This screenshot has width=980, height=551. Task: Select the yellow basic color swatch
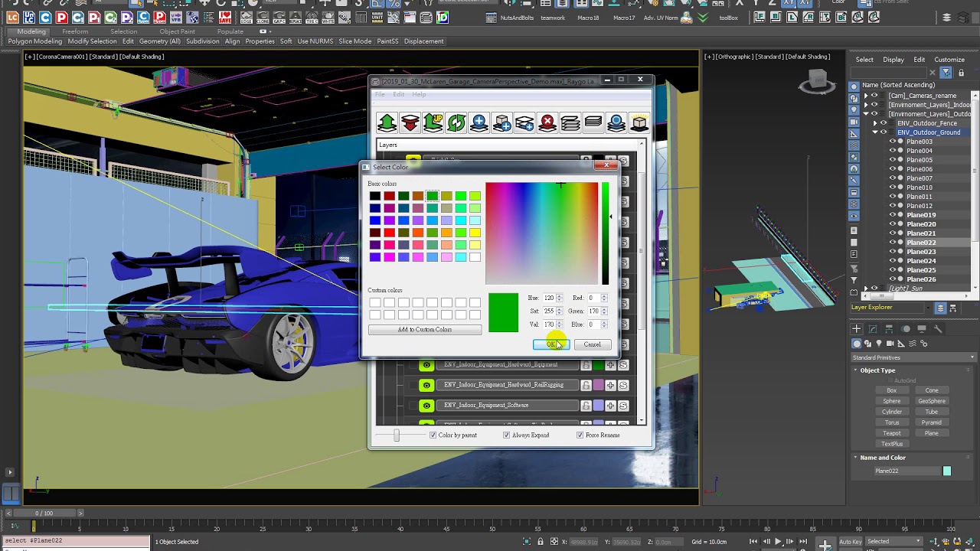(475, 233)
